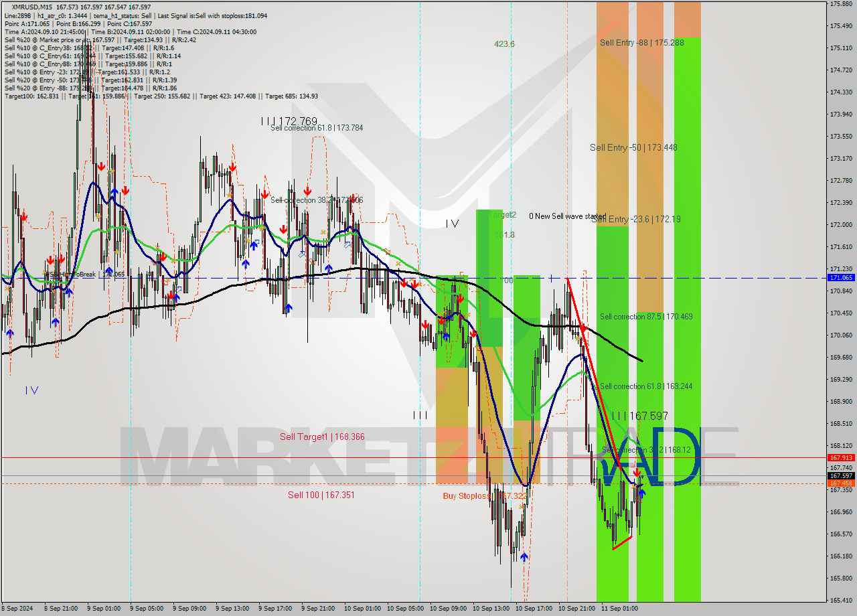Click the '423.6' Fibonacci level label

(504, 44)
